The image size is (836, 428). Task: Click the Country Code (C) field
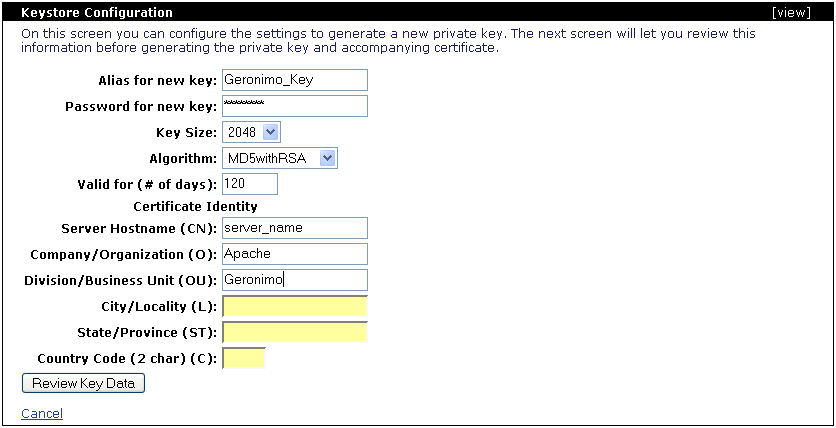click(x=244, y=358)
